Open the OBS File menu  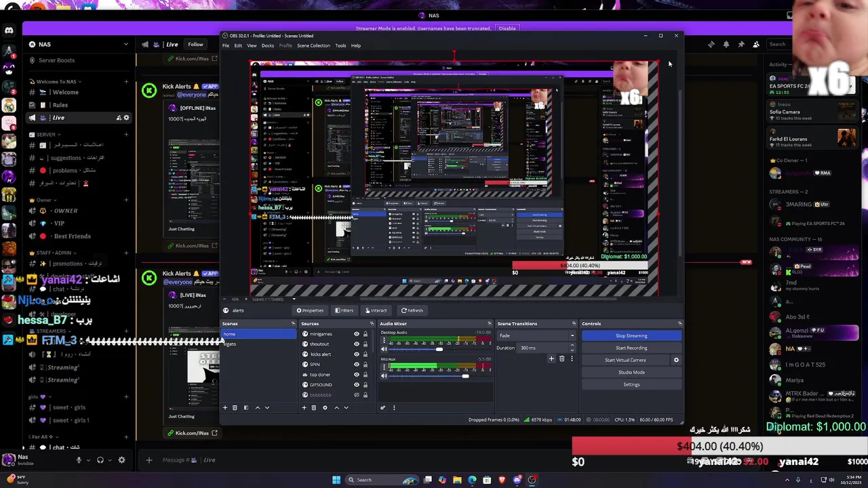(x=226, y=45)
